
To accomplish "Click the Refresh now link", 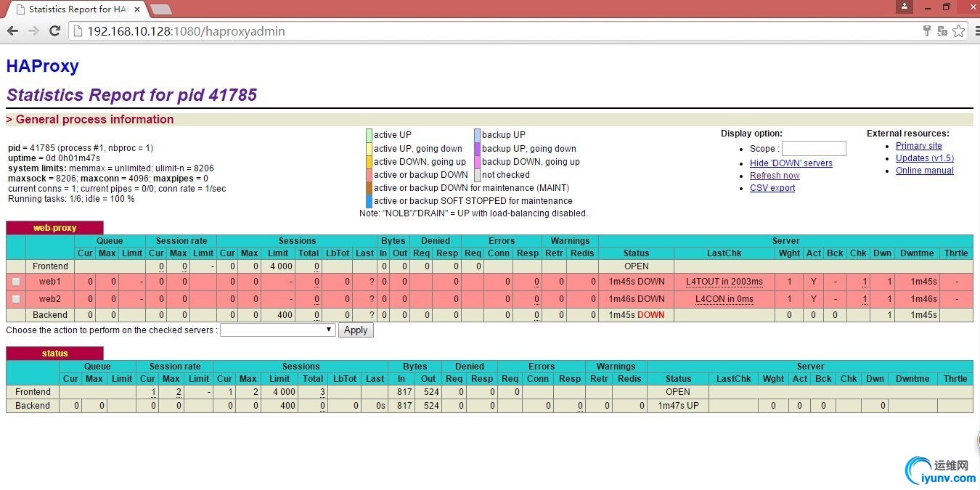I will (x=775, y=176).
